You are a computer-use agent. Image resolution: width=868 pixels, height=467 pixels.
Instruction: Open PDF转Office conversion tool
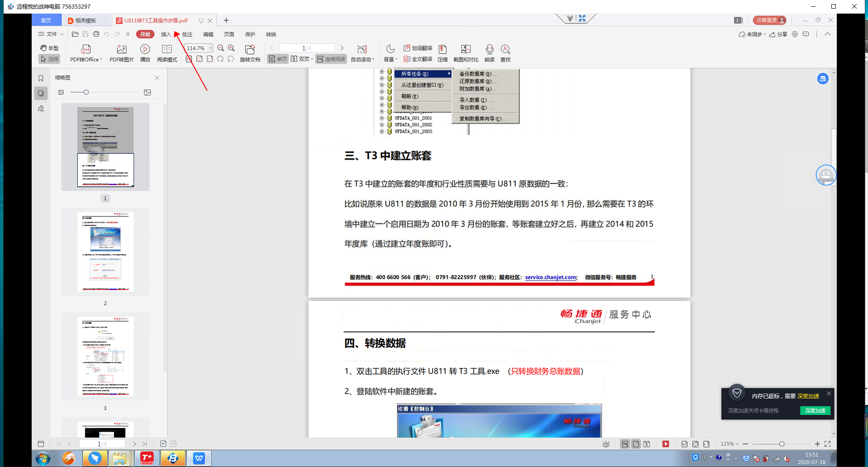pyautogui.click(x=86, y=53)
